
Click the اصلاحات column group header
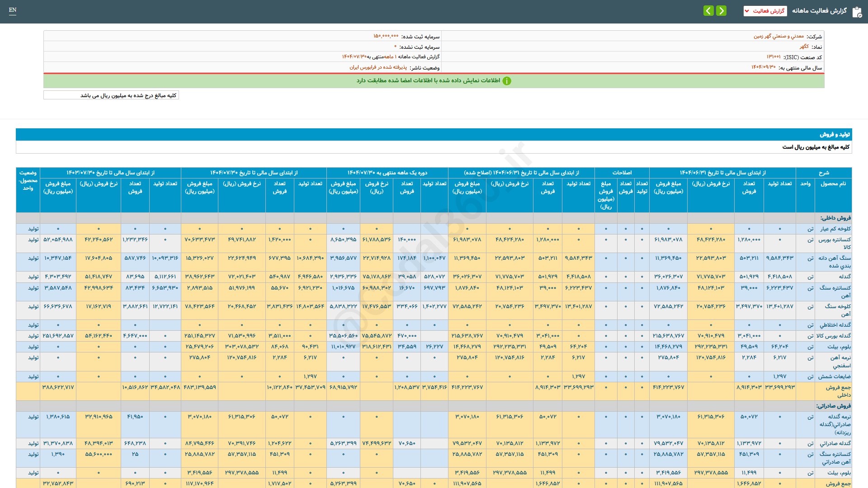click(x=622, y=173)
